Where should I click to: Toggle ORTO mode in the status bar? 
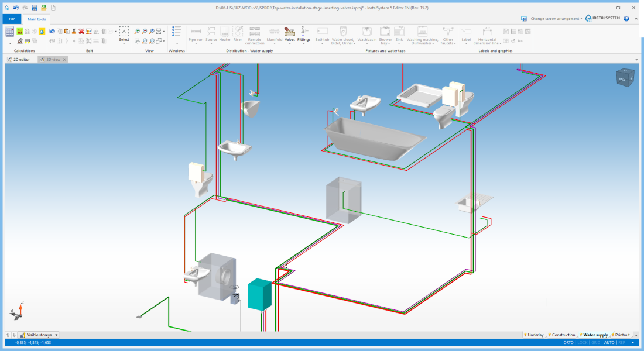click(x=568, y=342)
